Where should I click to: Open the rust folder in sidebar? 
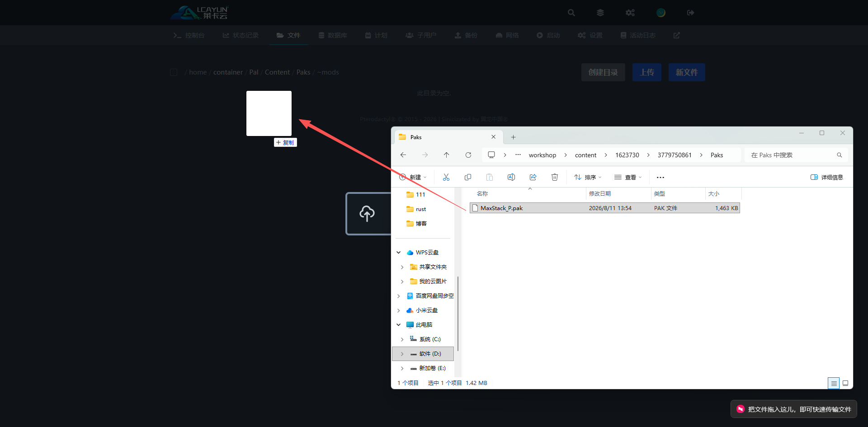click(421, 209)
